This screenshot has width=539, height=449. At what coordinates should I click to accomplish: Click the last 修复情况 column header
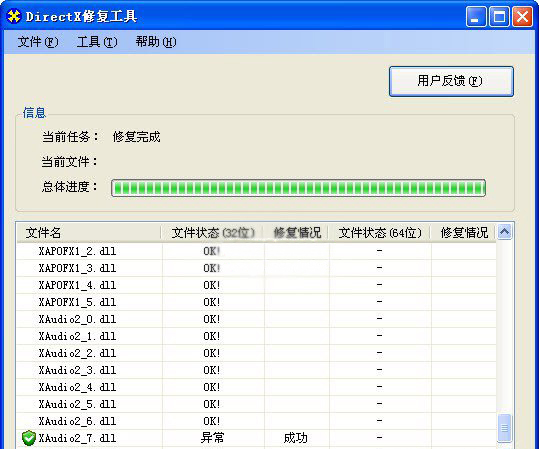pyautogui.click(x=463, y=233)
